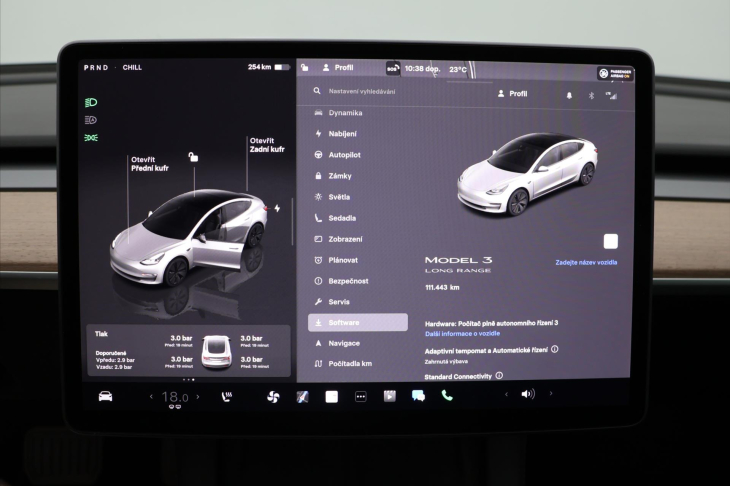Tap the lock icon in top status bar
730x486 pixels.
[304, 68]
